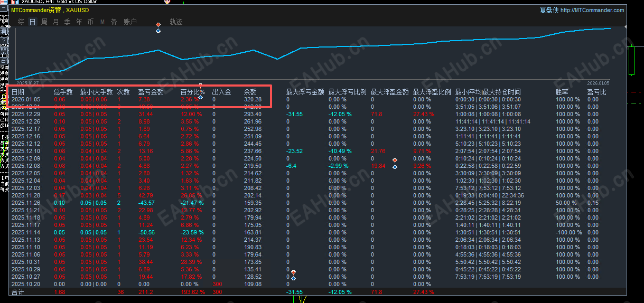
Task: Click the -23.59 % percentage cell
Action: [x=192, y=232]
